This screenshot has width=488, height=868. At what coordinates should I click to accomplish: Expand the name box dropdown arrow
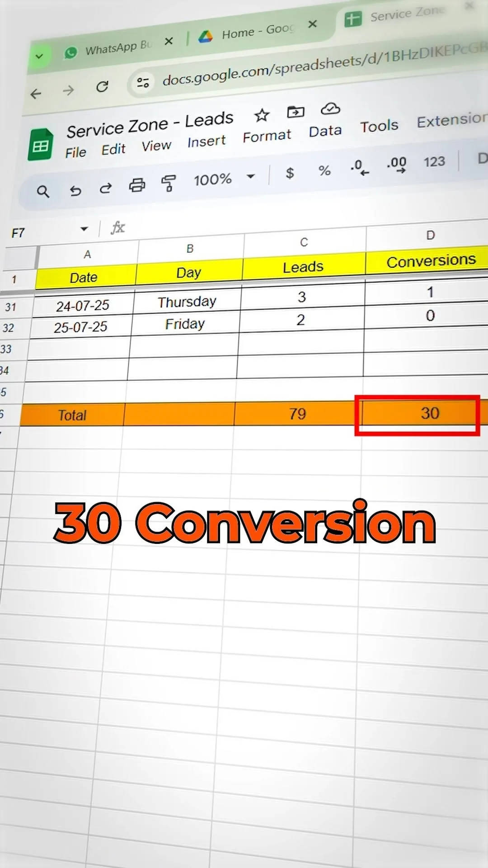(x=84, y=229)
